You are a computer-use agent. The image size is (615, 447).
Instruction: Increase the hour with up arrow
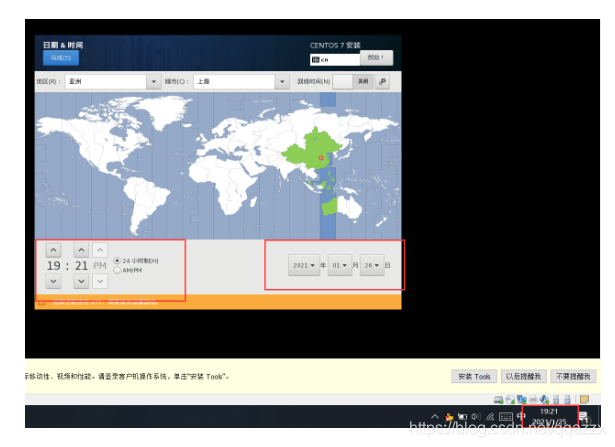pos(53,250)
